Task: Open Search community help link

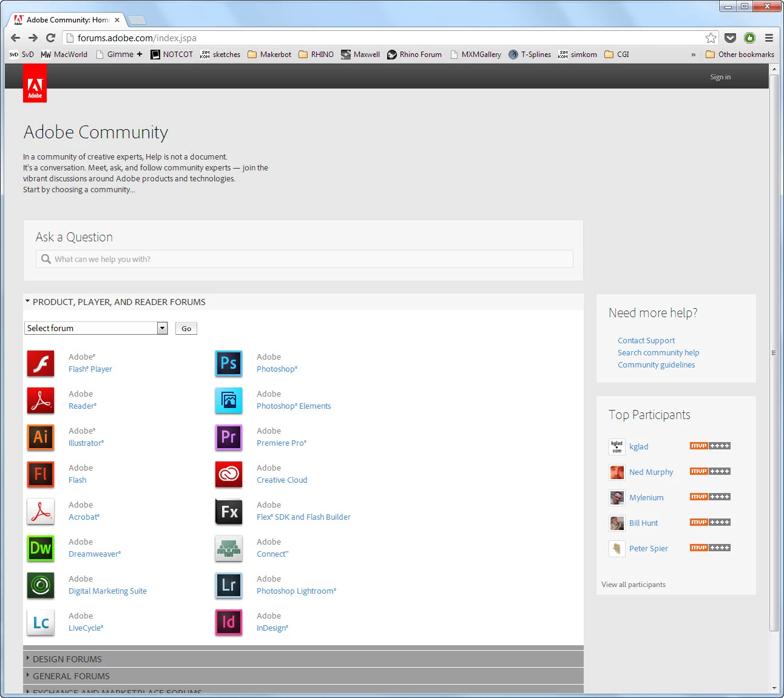Action: click(x=658, y=353)
